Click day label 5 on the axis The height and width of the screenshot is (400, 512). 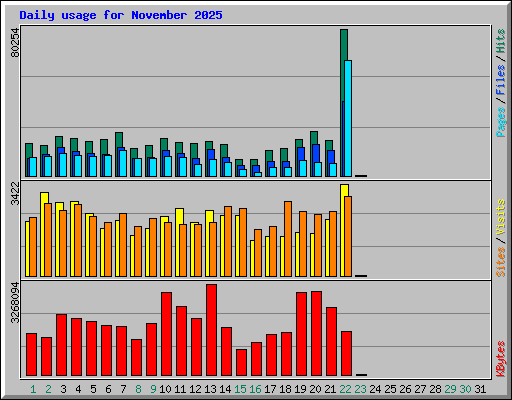93,389
